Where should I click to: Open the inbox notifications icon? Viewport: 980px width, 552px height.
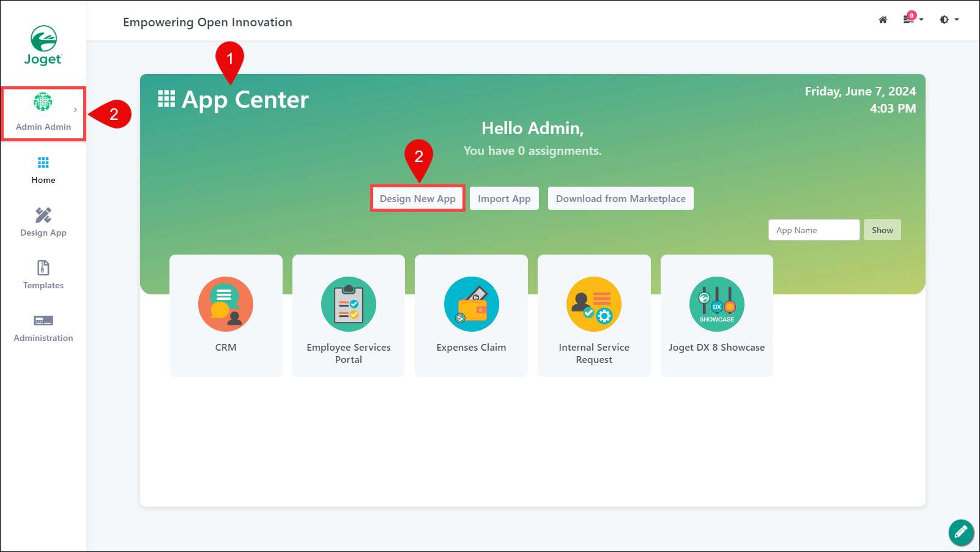[910, 19]
